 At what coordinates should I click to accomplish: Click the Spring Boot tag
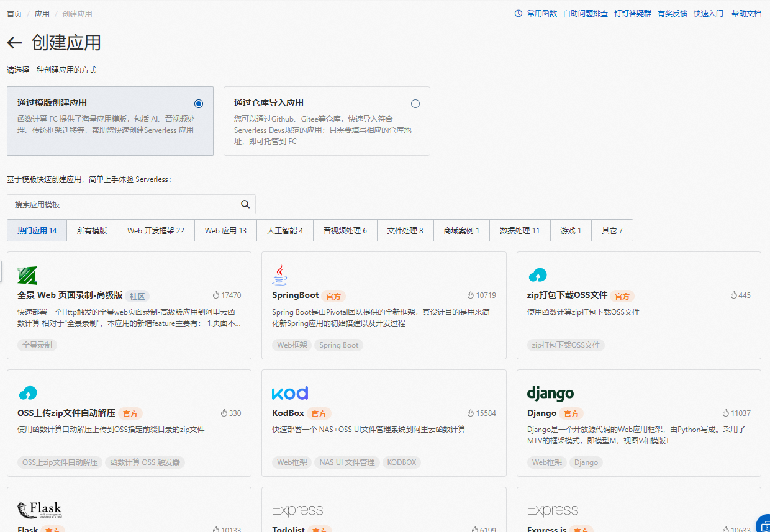click(x=339, y=345)
